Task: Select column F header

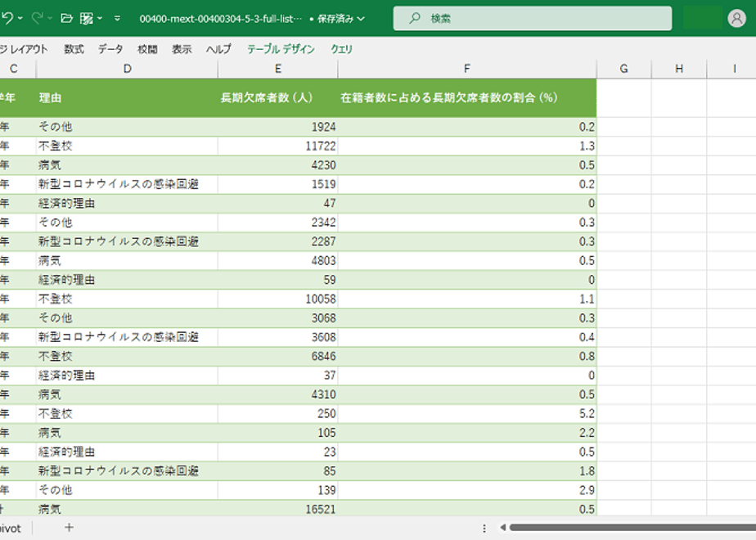Action: coord(466,69)
